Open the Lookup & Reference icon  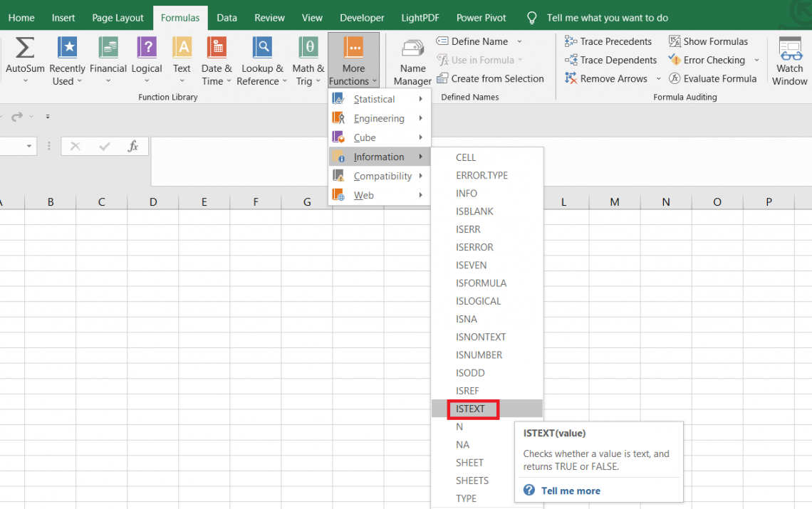click(x=262, y=48)
